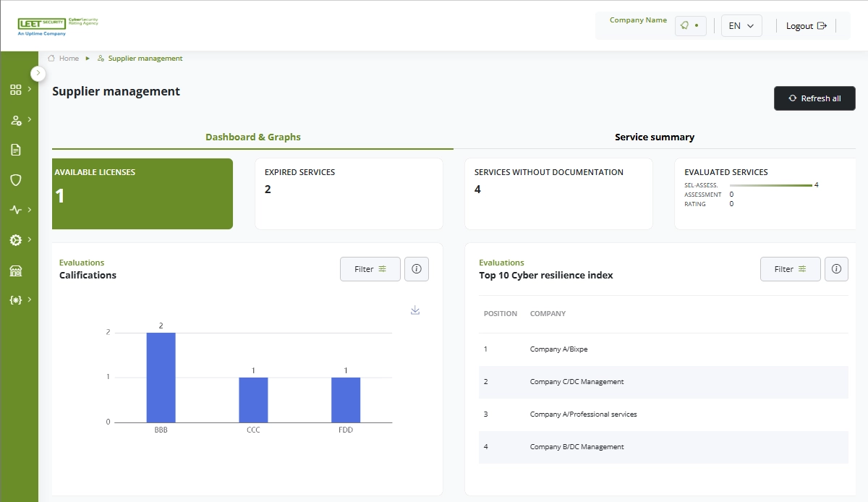Click the Evaluated Services card title

[726, 172]
